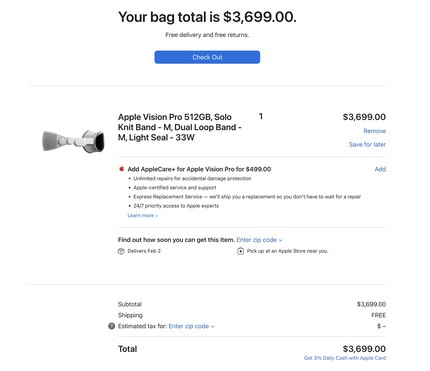Click the Delivers Feb 2 text
Image resolution: width=430 pixels, height=371 pixels.
pyautogui.click(x=144, y=251)
